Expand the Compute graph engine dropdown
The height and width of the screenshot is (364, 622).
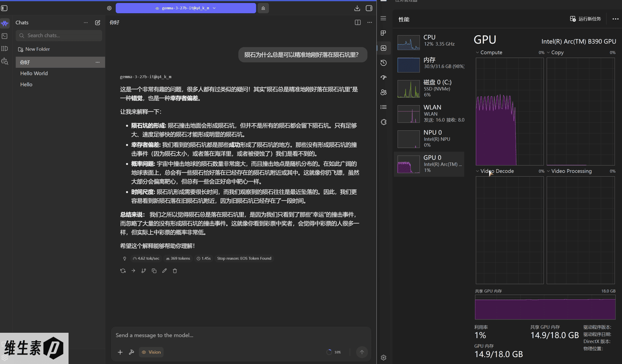click(477, 53)
